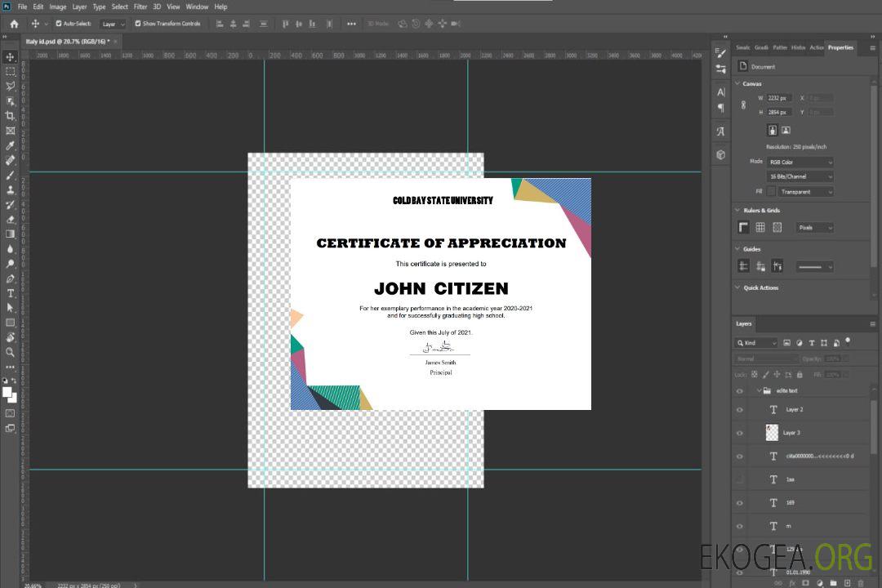Select the Dodge tool

(10, 263)
